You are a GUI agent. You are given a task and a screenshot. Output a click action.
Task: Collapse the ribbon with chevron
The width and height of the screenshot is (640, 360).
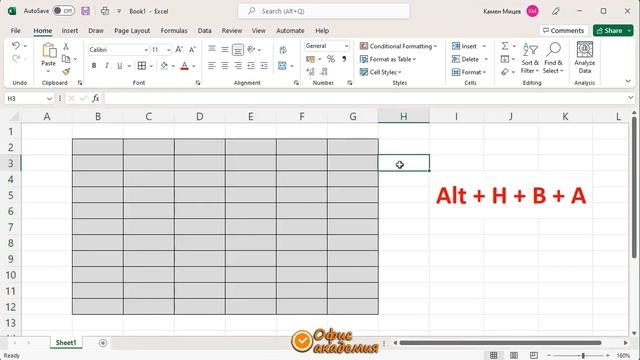click(628, 81)
